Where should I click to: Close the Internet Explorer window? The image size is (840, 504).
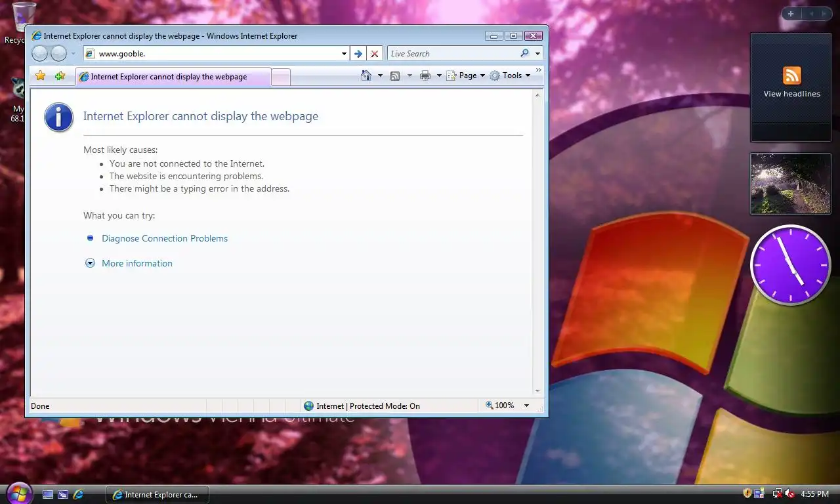coord(534,36)
